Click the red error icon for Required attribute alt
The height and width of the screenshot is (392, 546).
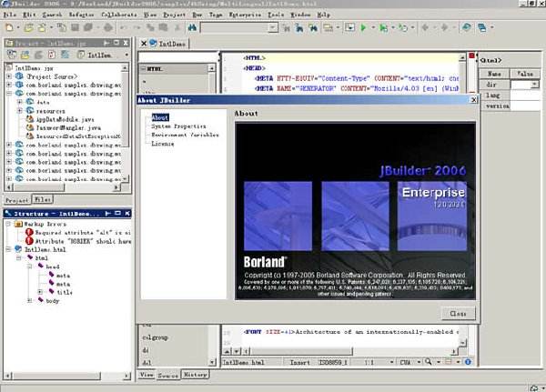click(x=29, y=231)
